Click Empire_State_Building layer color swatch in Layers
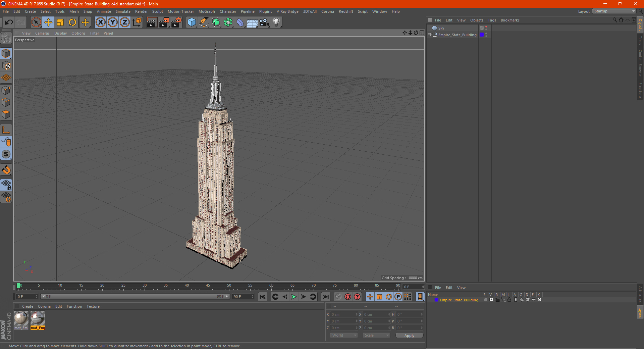 tap(436, 300)
